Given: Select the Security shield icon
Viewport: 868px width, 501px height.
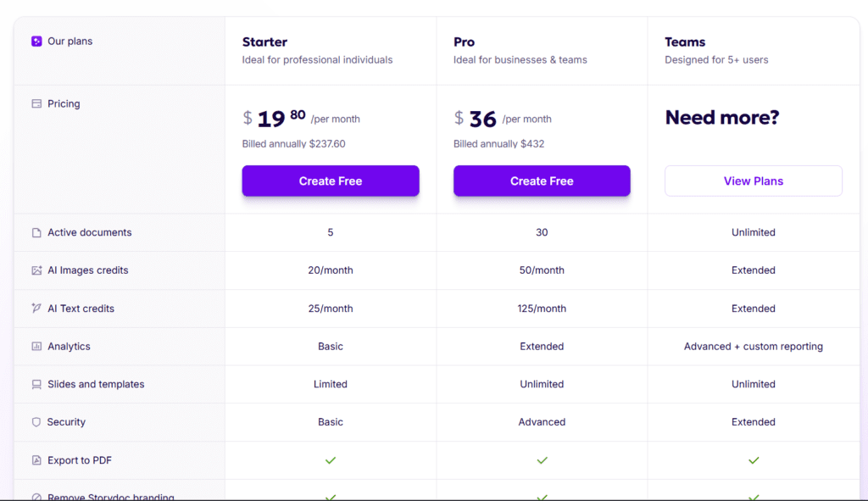Looking at the screenshot, I should click(36, 421).
